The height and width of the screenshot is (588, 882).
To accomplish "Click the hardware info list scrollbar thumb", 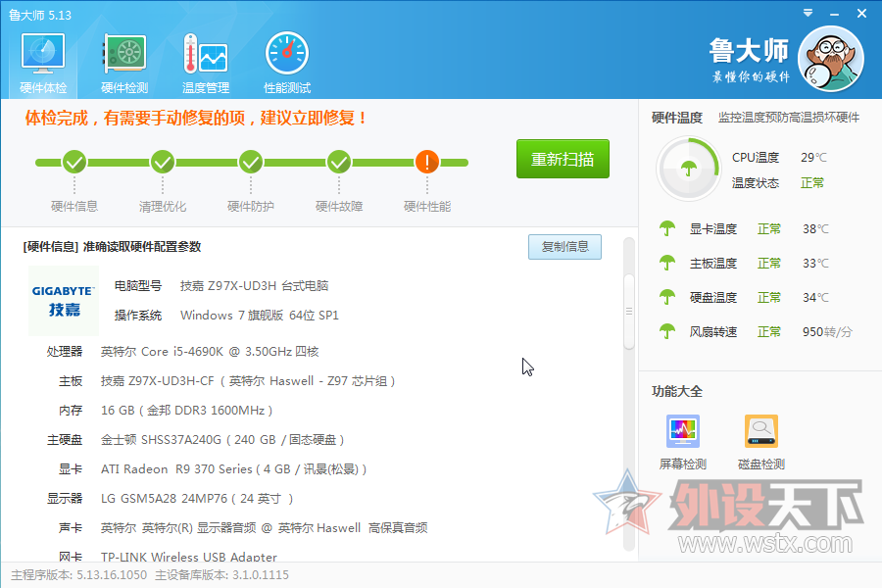I will point(629,312).
